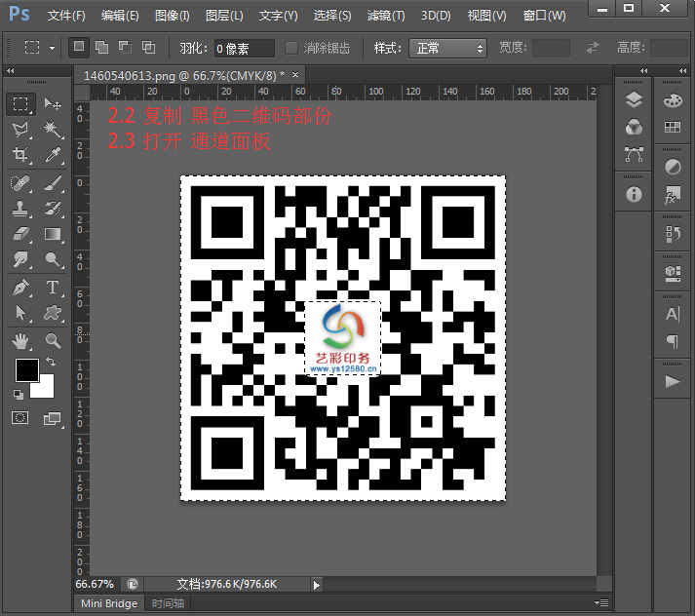Choose the Type (T) tool
695x616 pixels.
click(53, 287)
